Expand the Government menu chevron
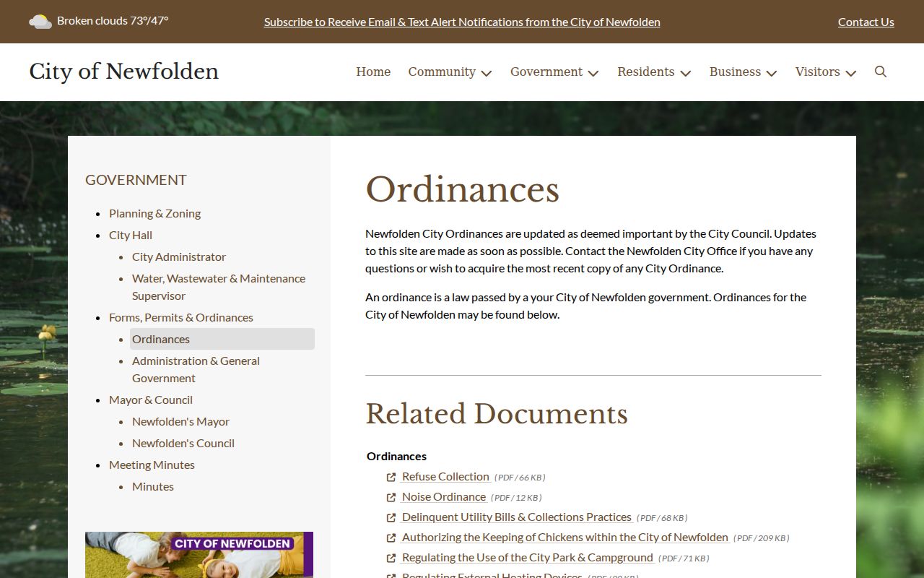The width and height of the screenshot is (924, 578). tap(593, 73)
